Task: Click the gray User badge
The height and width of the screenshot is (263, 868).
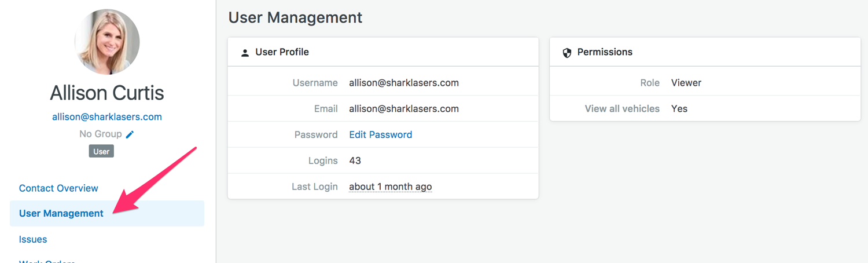Action: tap(101, 151)
